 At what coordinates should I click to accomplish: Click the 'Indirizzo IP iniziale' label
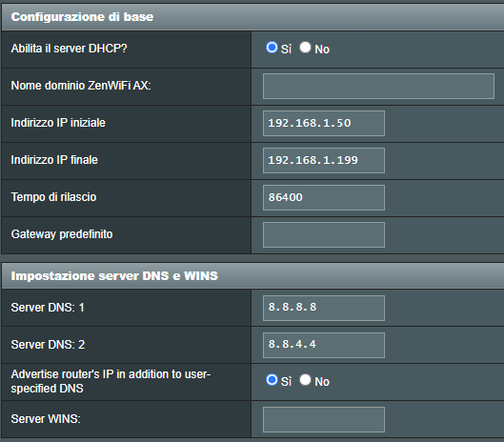58,123
